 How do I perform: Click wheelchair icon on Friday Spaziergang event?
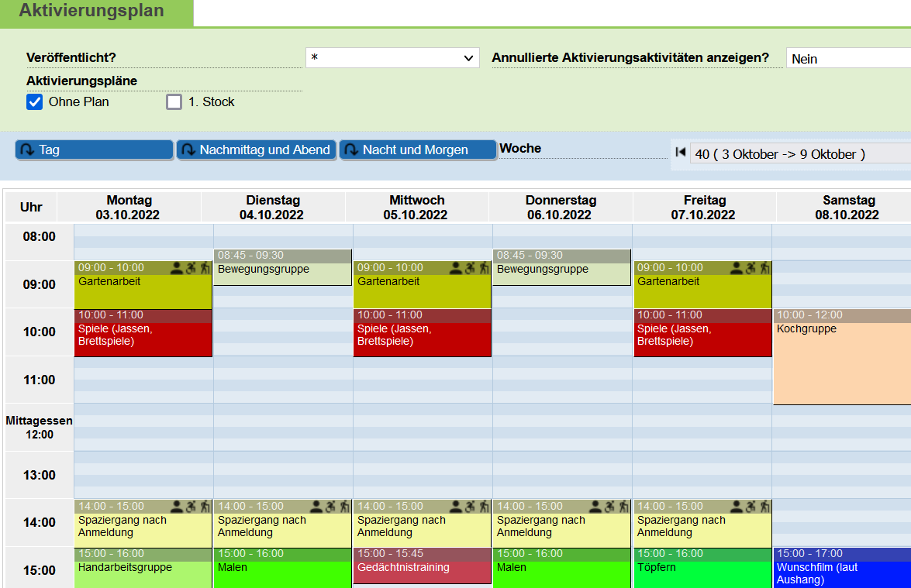tap(751, 507)
